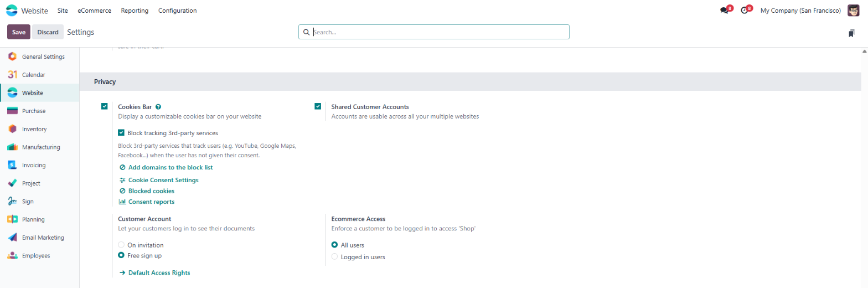868x288 pixels.
Task: Open the conversations chat bubble icon
Action: 724,11
